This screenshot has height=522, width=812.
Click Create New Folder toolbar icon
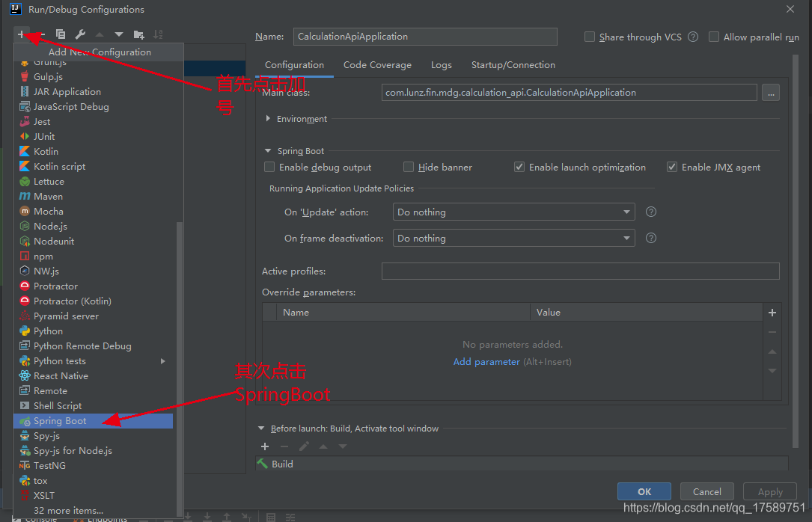point(138,34)
